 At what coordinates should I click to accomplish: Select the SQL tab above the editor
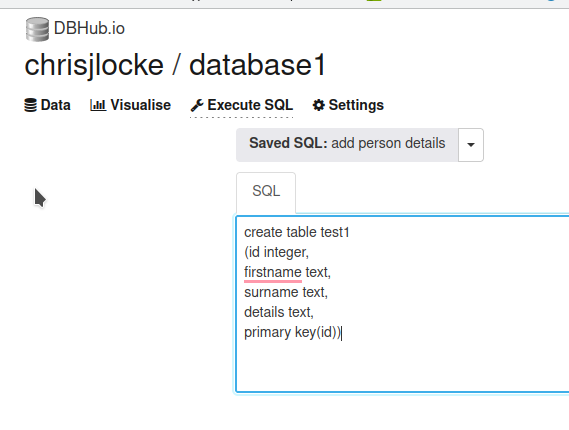pos(266,193)
